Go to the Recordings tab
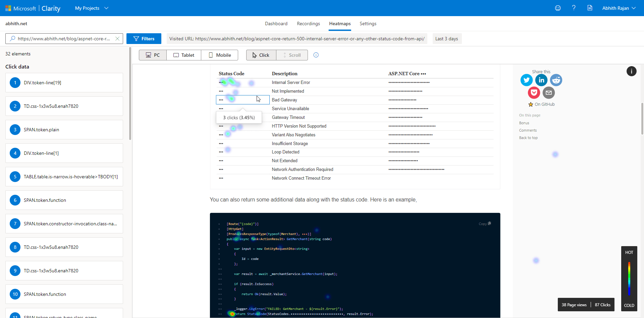The height and width of the screenshot is (318, 644). click(x=308, y=24)
